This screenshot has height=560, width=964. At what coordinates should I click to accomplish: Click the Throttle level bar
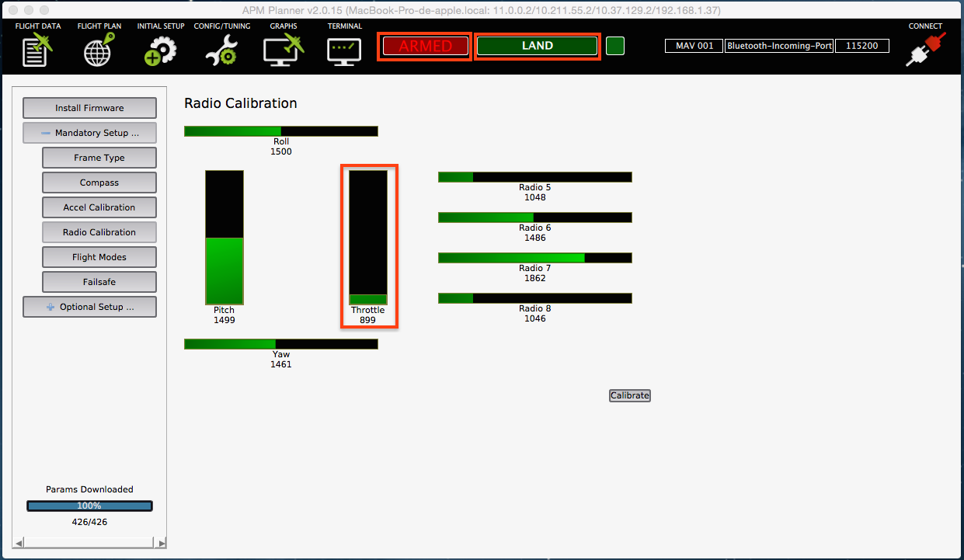pyautogui.click(x=368, y=237)
